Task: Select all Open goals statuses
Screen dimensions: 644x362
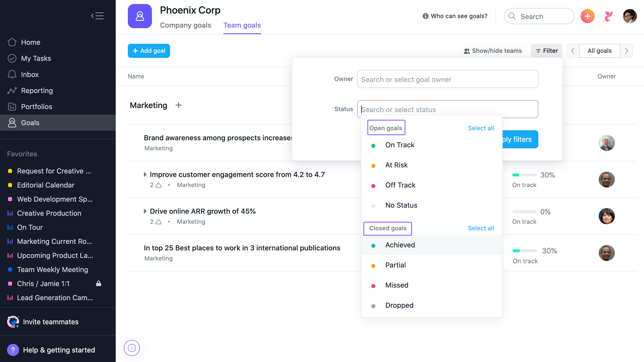Action: pyautogui.click(x=481, y=128)
